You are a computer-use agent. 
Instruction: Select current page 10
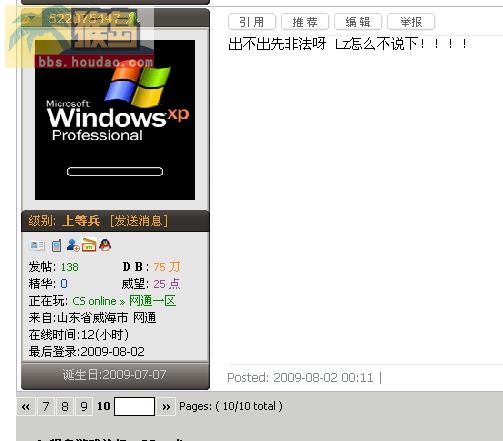(x=104, y=406)
